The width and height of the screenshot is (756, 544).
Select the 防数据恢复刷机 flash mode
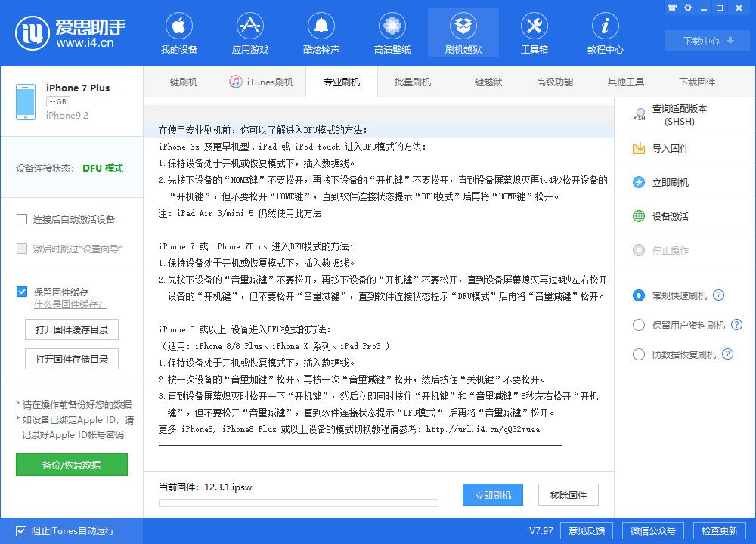[638, 354]
